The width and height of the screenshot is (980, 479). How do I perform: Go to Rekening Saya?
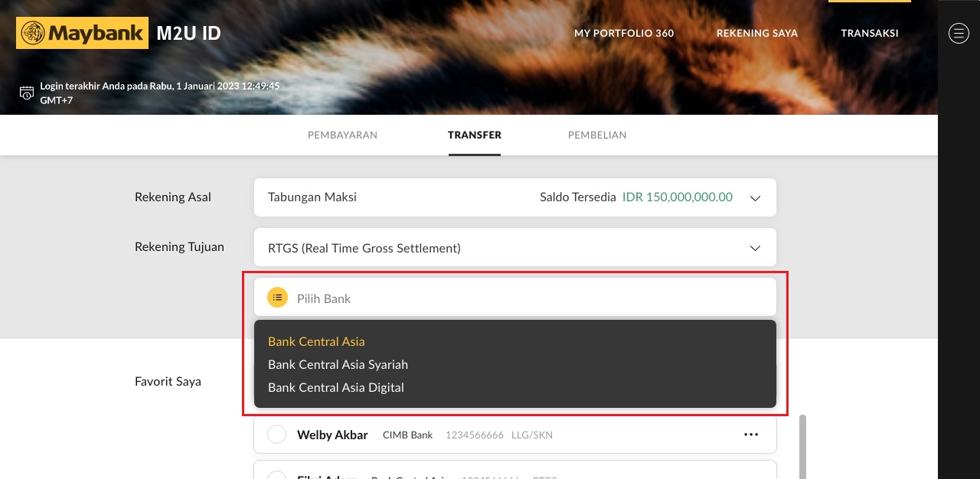click(x=757, y=33)
